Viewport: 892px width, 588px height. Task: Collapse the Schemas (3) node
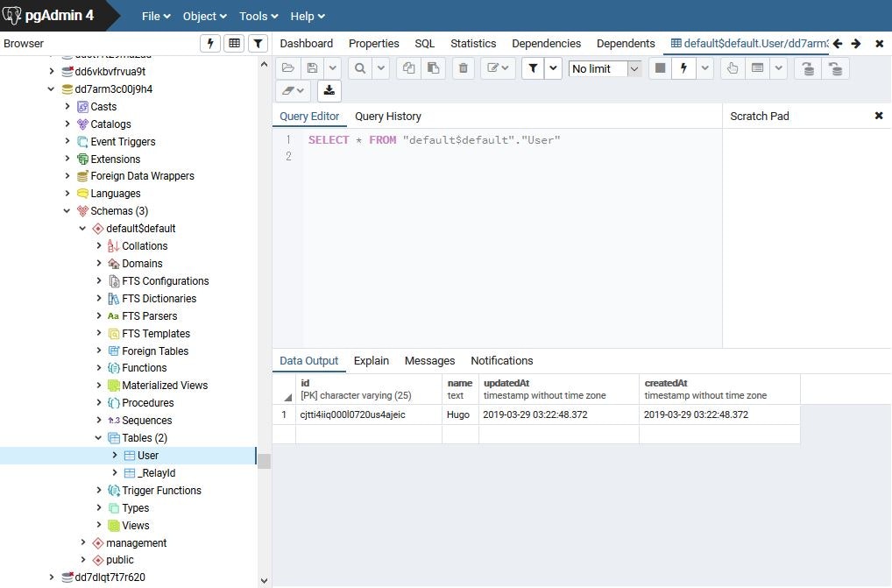pyautogui.click(x=67, y=210)
